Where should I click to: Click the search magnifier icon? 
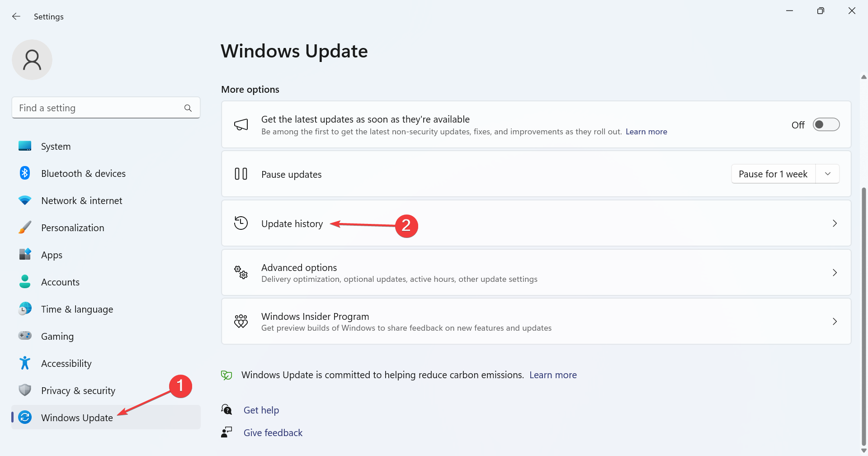coord(188,108)
